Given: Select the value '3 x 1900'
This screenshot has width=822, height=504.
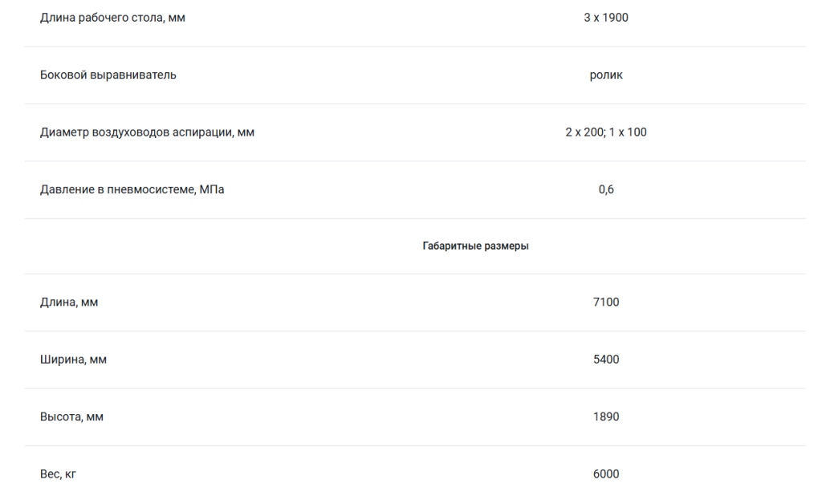Looking at the screenshot, I should pyautogui.click(x=606, y=18).
